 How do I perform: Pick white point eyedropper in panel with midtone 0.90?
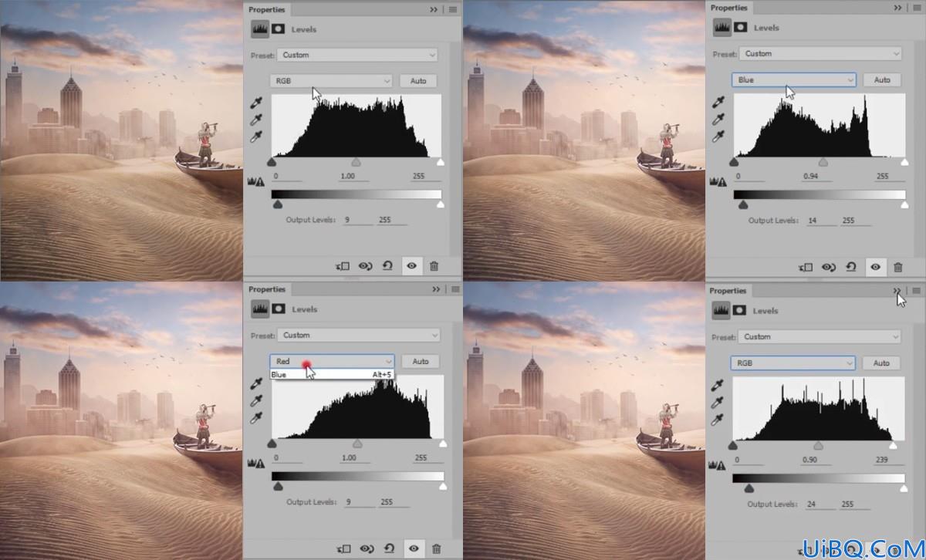pyautogui.click(x=718, y=420)
